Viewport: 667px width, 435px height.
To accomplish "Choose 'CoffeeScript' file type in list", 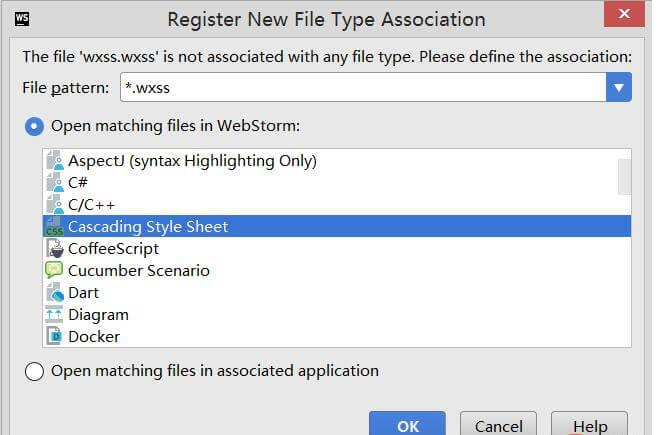I will click(x=336, y=248).
